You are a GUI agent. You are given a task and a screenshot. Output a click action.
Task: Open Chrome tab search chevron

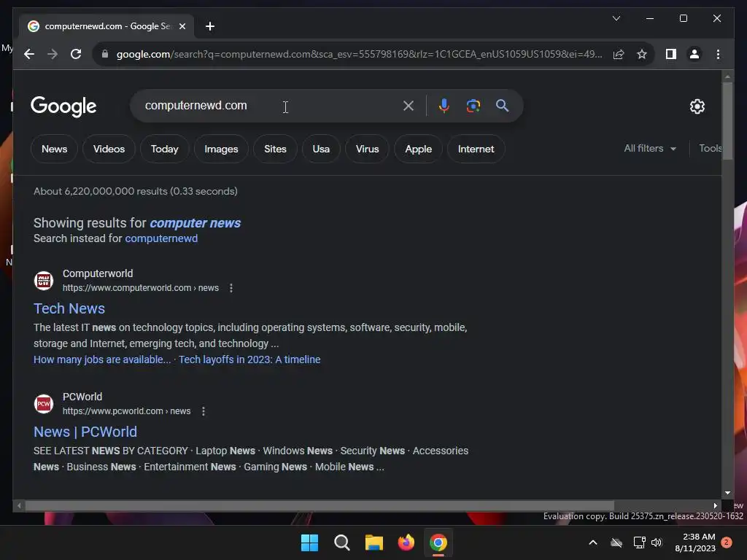click(616, 18)
